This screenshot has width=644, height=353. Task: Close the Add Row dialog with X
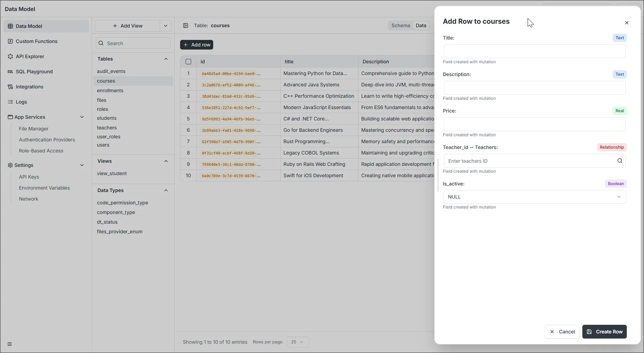pos(626,23)
